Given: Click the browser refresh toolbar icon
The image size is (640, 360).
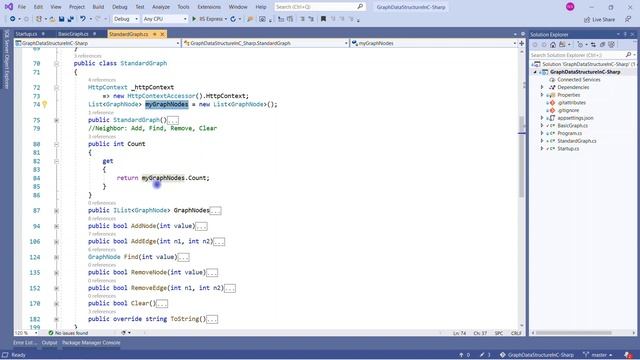Looking at the screenshot, I should (x=233, y=19).
